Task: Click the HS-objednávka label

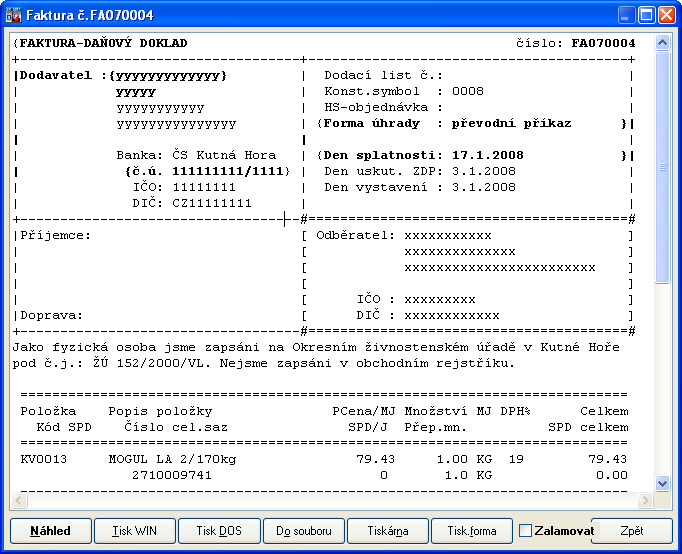Action: point(383,107)
